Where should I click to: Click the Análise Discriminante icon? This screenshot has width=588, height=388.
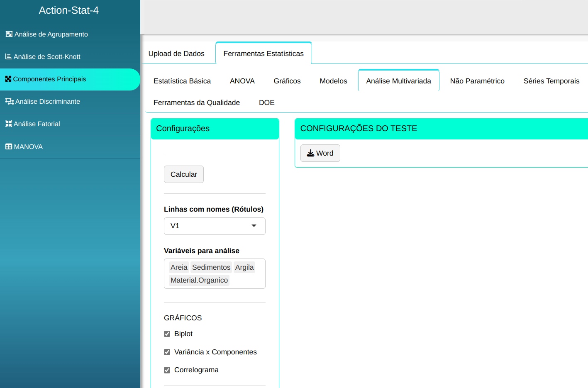9,101
